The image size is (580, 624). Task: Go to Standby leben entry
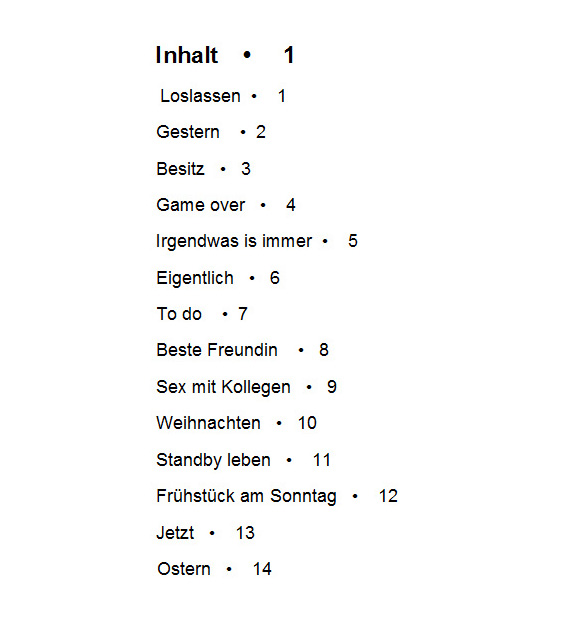point(213,460)
